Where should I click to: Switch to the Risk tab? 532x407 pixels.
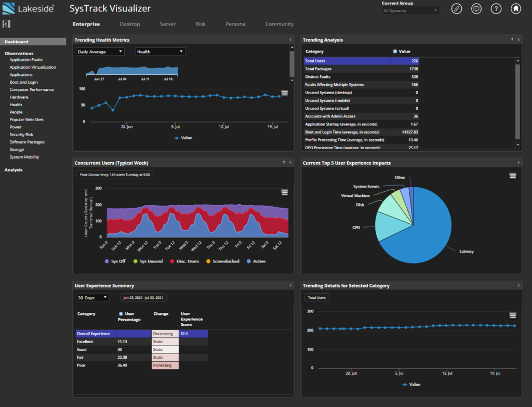point(201,24)
